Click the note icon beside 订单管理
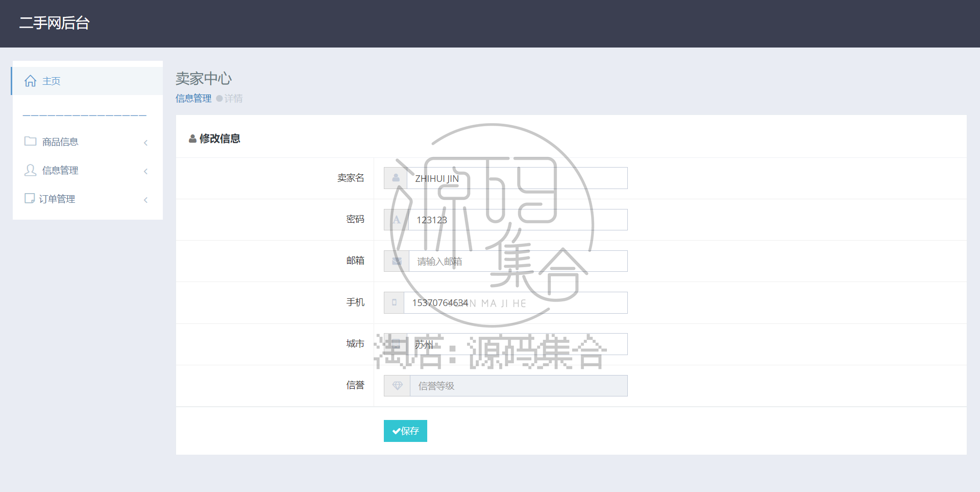 (x=30, y=198)
